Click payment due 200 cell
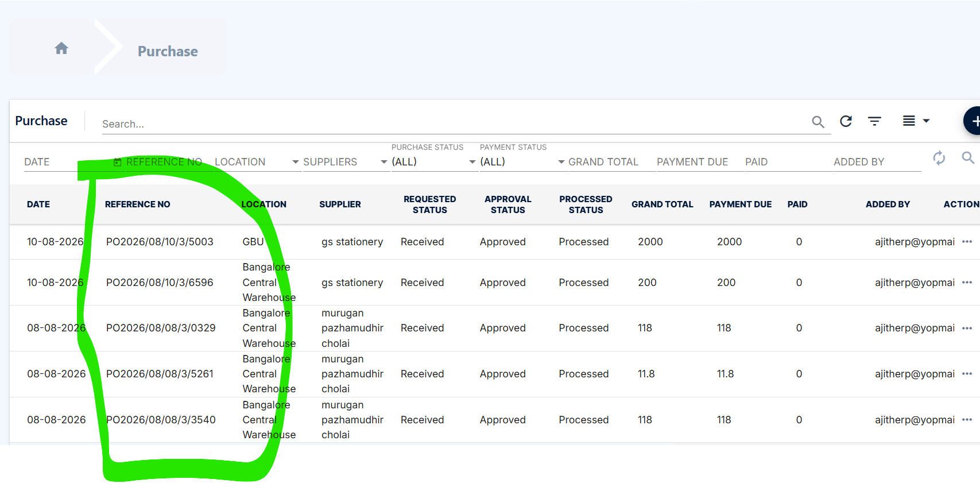 click(726, 283)
